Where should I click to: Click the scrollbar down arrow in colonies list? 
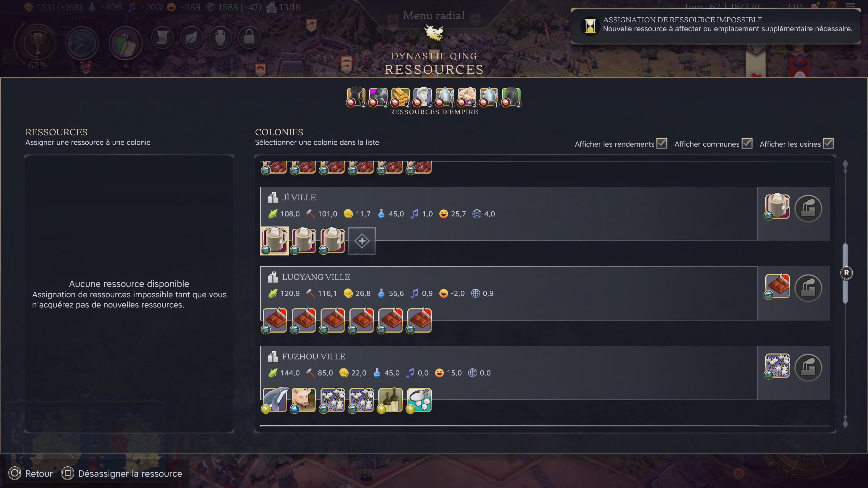pyautogui.click(x=845, y=424)
